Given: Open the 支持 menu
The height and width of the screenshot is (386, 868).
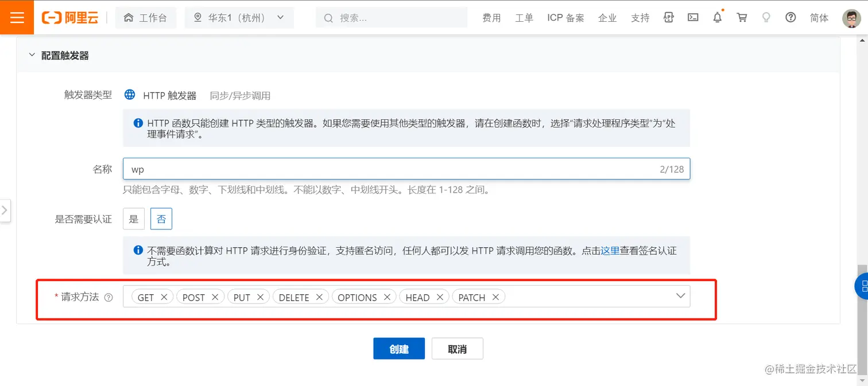Looking at the screenshot, I should tap(640, 18).
